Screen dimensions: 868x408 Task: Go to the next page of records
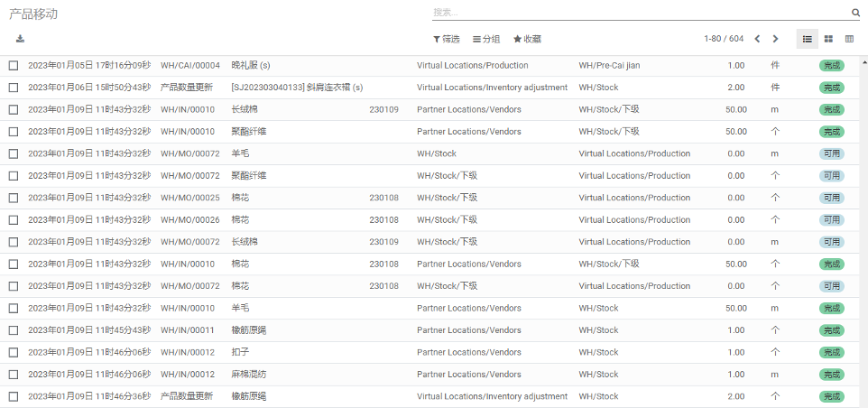(x=775, y=39)
